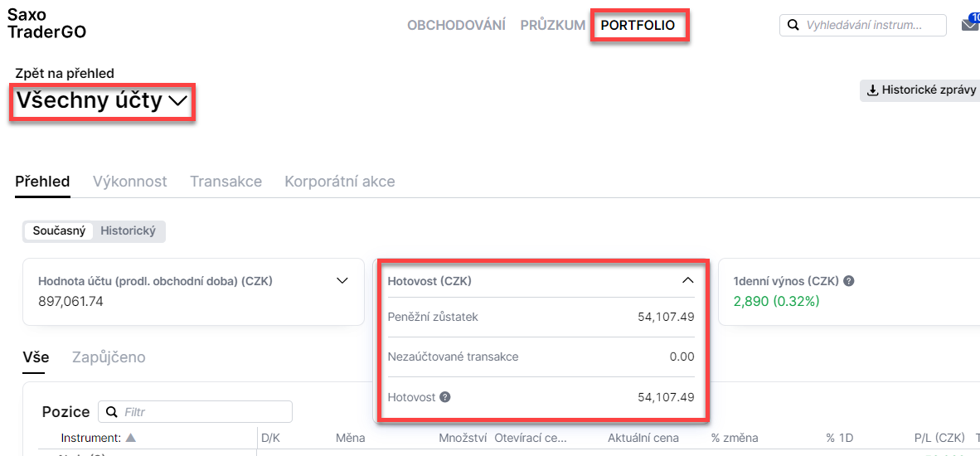Switch view to Historický
The image size is (980, 456).
pyautogui.click(x=129, y=230)
